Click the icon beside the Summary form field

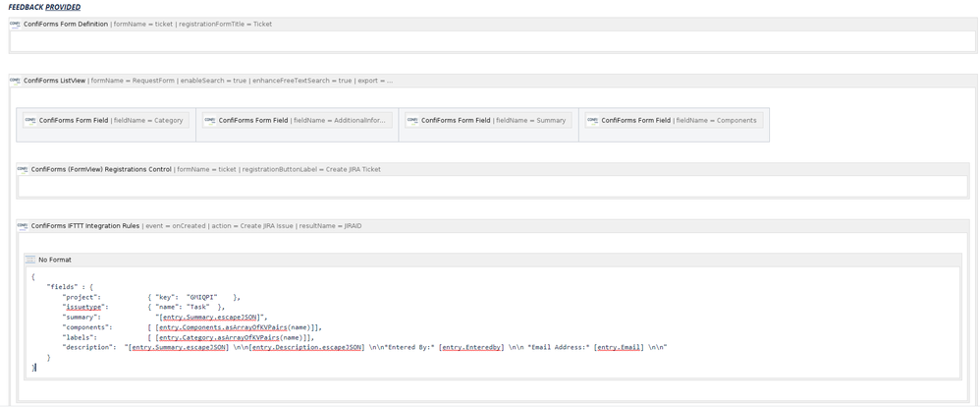(x=412, y=120)
